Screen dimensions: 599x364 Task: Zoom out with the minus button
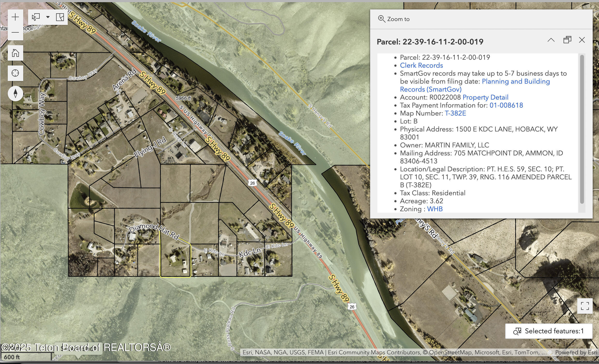pos(15,32)
